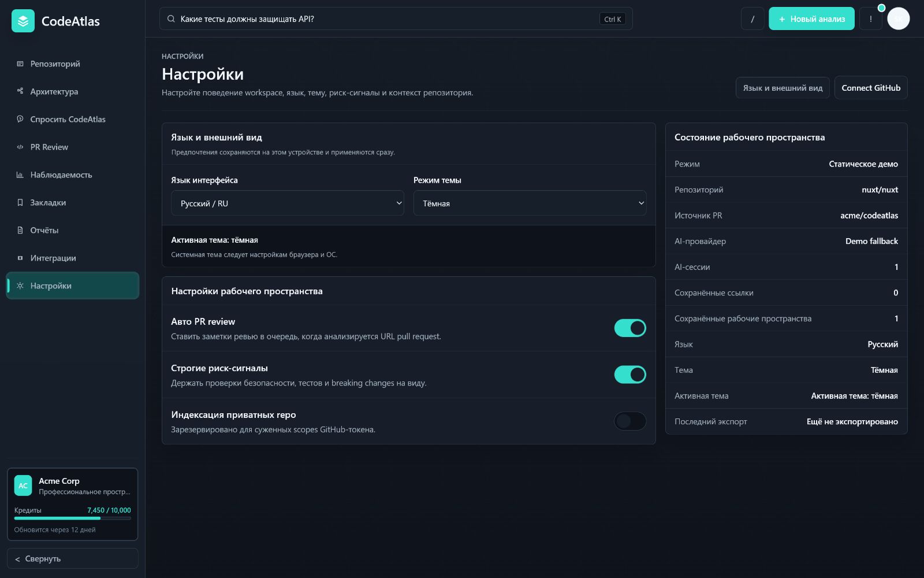Enable Индексация приватных repo toggle
924x578 pixels.
tap(630, 421)
